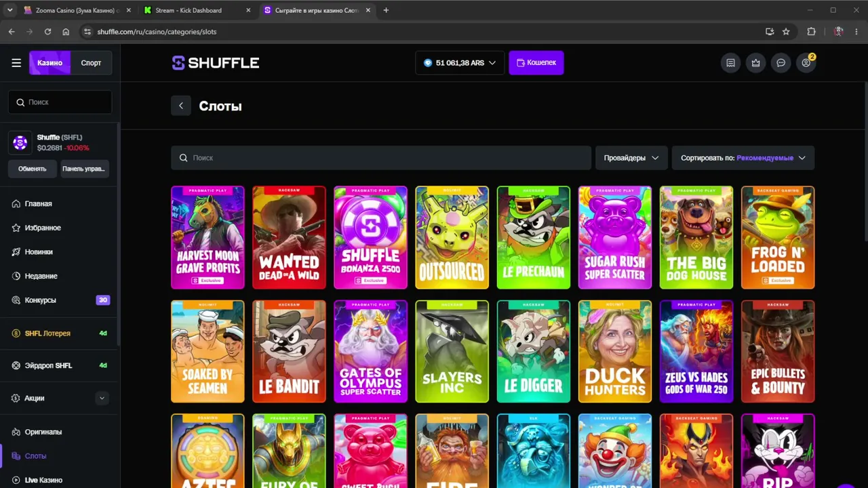The width and height of the screenshot is (868, 488).
Task: Open the browser extensions puzzle icon
Action: tap(811, 32)
